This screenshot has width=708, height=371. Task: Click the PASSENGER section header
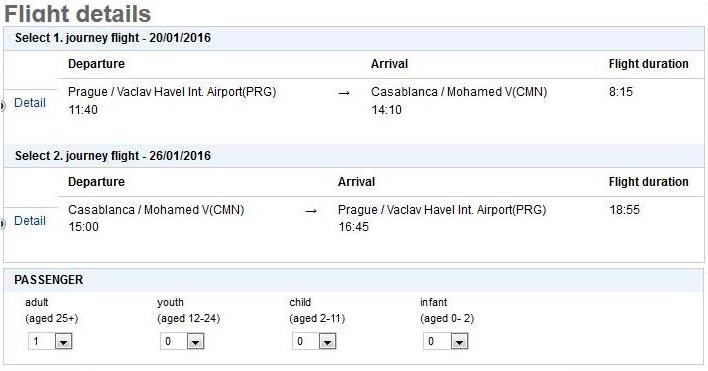49,280
